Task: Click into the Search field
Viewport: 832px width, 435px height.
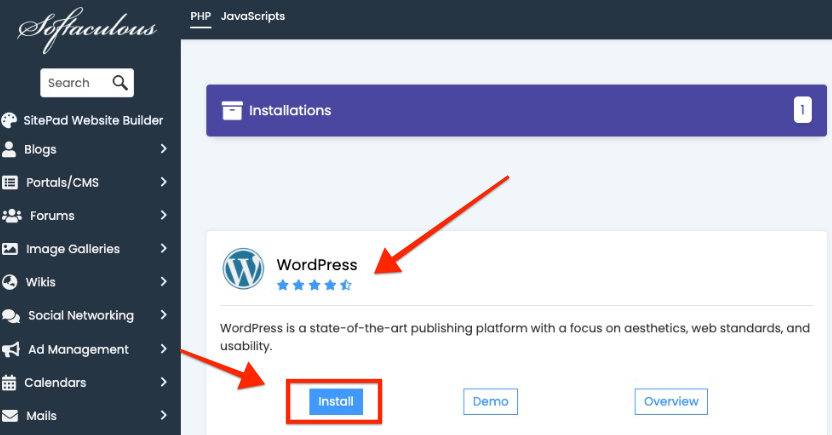Action: [x=87, y=83]
